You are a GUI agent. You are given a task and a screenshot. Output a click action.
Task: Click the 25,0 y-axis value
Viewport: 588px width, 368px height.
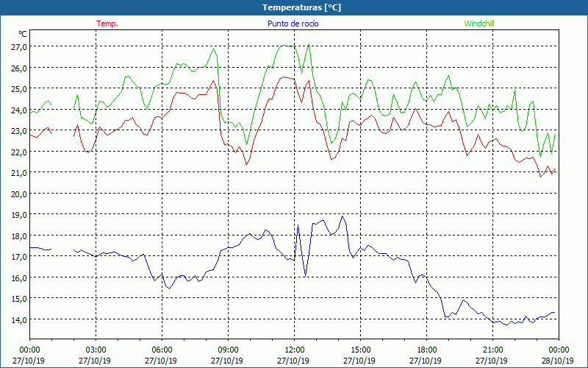pyautogui.click(x=19, y=89)
